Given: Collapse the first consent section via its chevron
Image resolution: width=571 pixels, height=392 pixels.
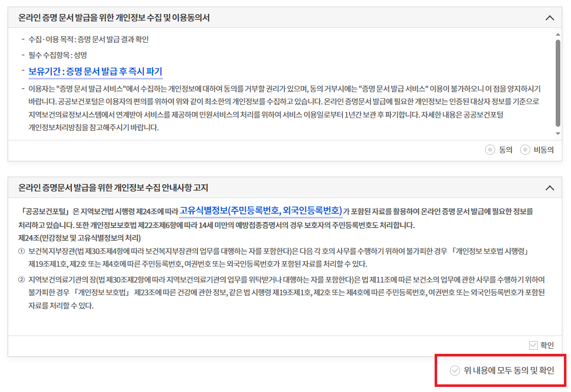Looking at the screenshot, I should coord(550,17).
